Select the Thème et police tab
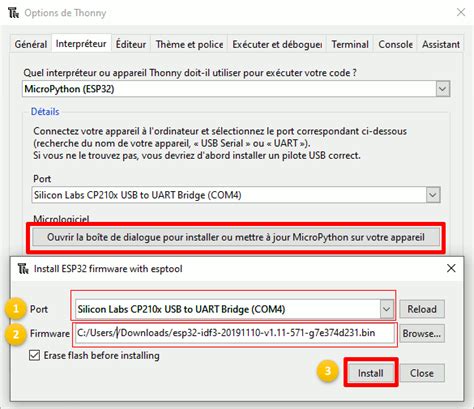 (189, 44)
